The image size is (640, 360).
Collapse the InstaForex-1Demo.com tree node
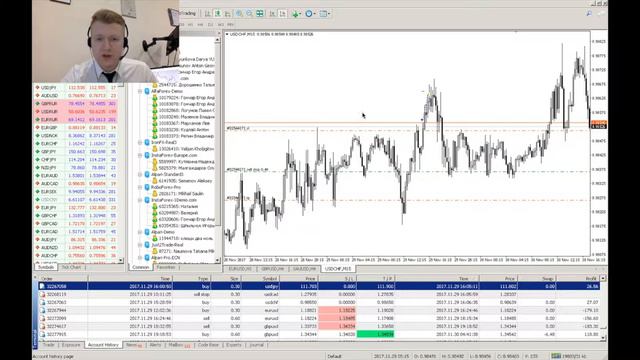tap(140, 200)
